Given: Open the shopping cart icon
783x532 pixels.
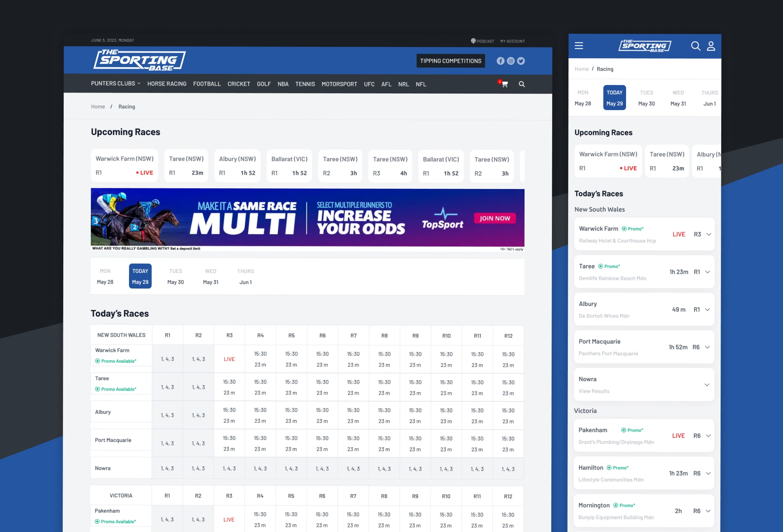Looking at the screenshot, I should 504,84.
